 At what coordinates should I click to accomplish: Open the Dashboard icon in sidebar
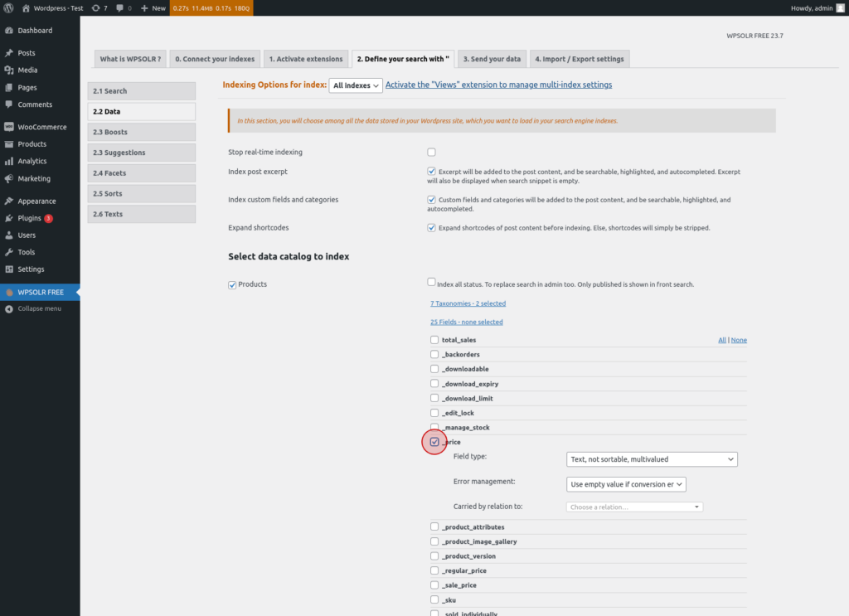point(8,31)
